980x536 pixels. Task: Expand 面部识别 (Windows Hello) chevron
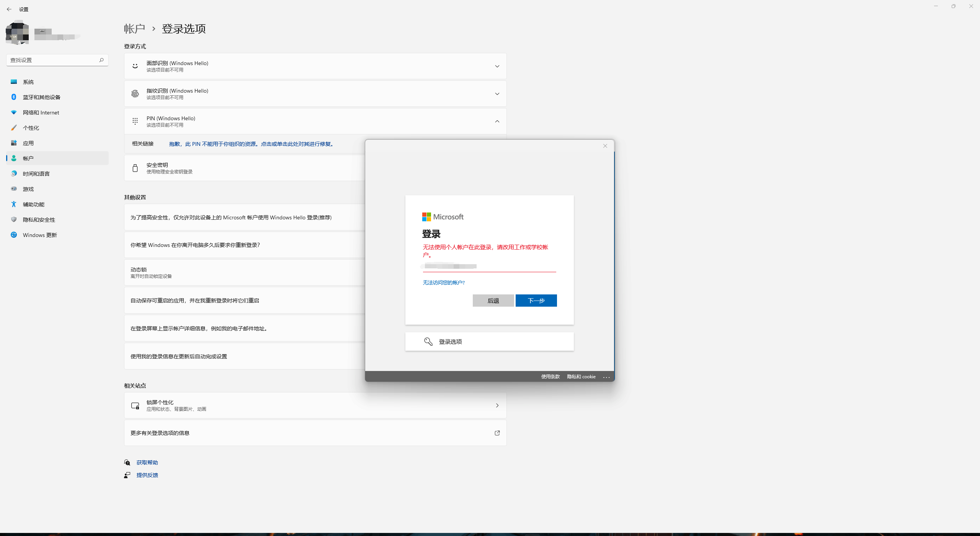click(x=497, y=66)
